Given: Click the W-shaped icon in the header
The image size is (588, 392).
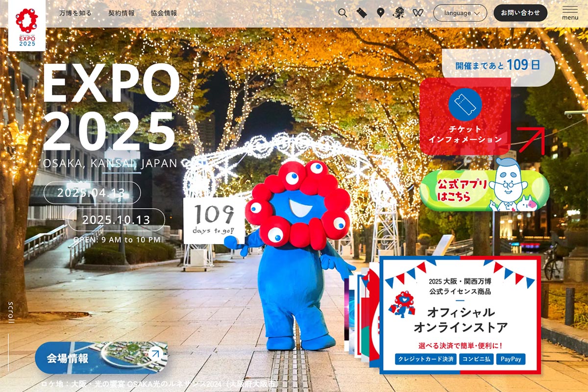Looking at the screenshot, I should point(418,13).
